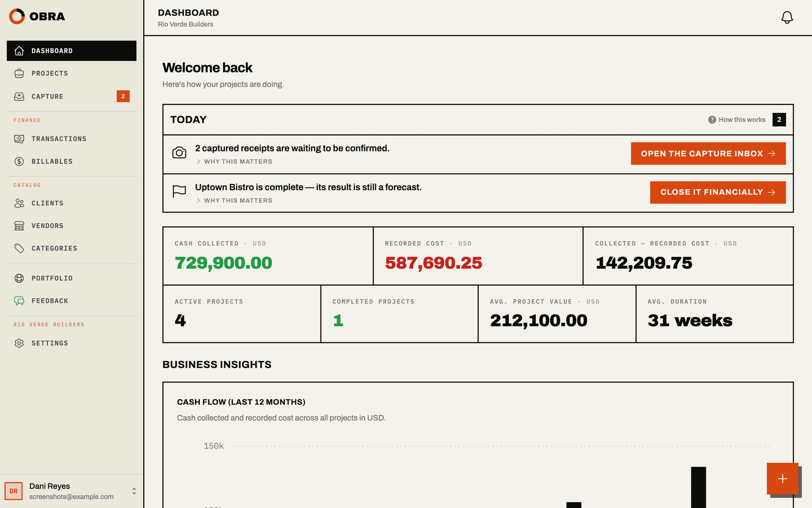Screen dimensions: 812x508
Task: Click the Cash Collected value 729,900.00
Action: [x=223, y=263]
